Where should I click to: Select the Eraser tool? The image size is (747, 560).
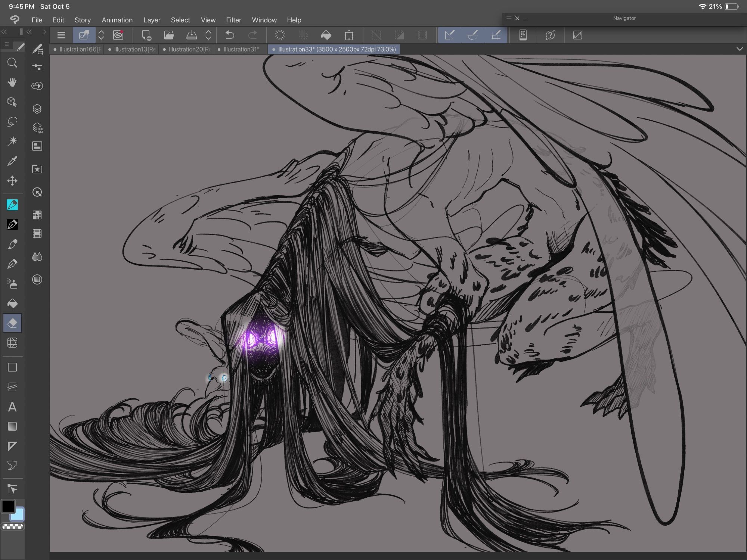(12, 323)
